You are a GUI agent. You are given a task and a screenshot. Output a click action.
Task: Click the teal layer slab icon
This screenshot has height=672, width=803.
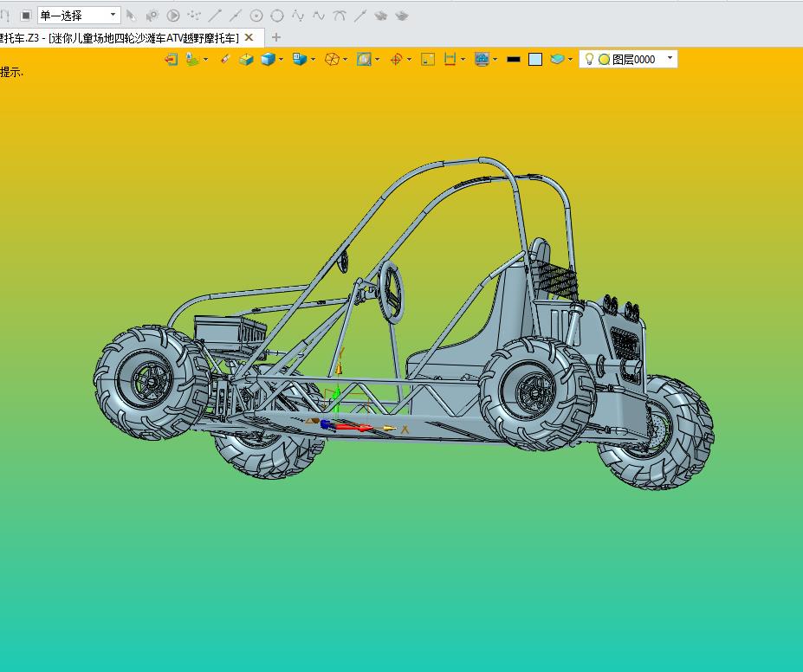coord(557,60)
